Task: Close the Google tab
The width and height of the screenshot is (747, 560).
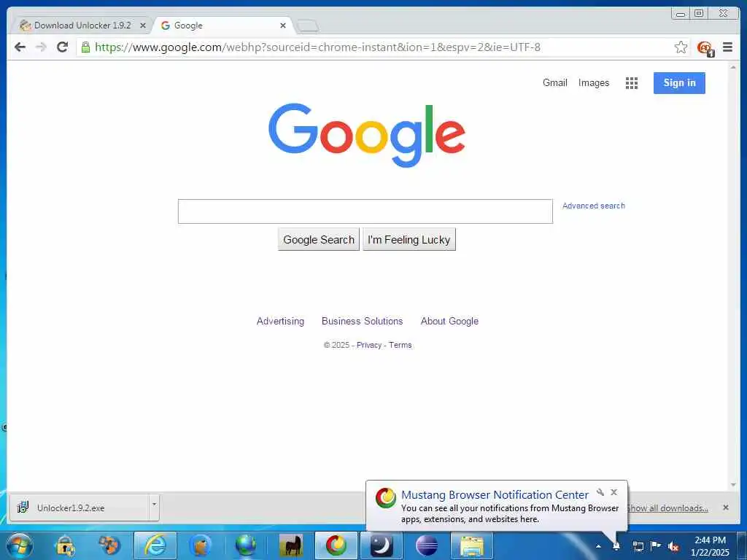Action: [283, 26]
